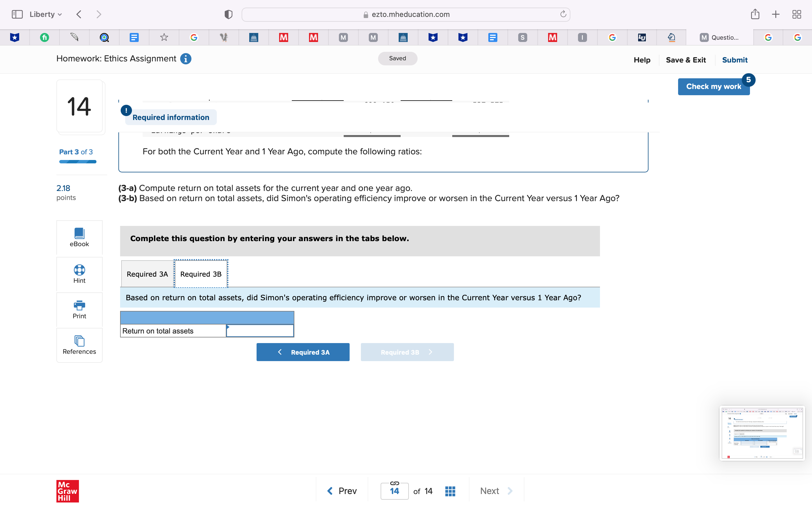Go back using the Required 3A button
The image size is (812, 507).
(303, 352)
